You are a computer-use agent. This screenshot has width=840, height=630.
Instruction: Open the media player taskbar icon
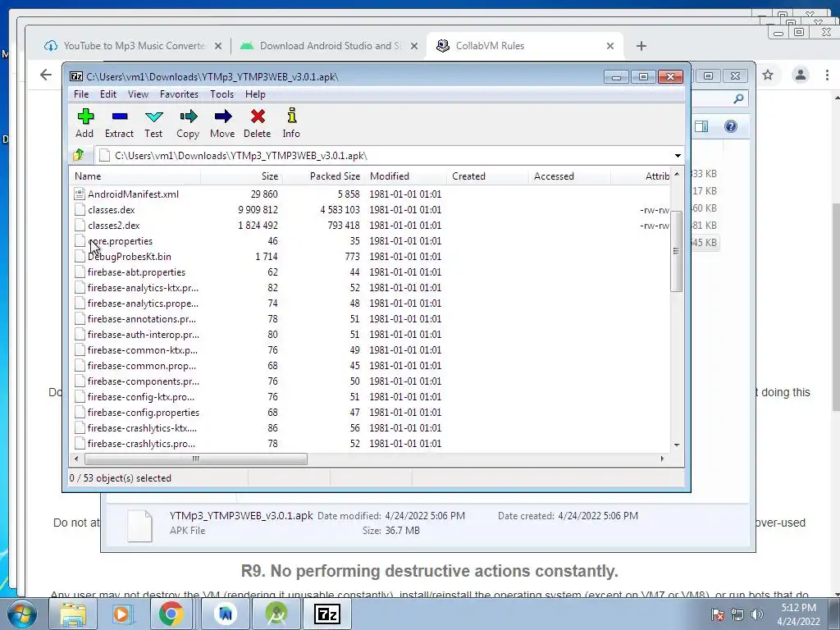point(121,614)
